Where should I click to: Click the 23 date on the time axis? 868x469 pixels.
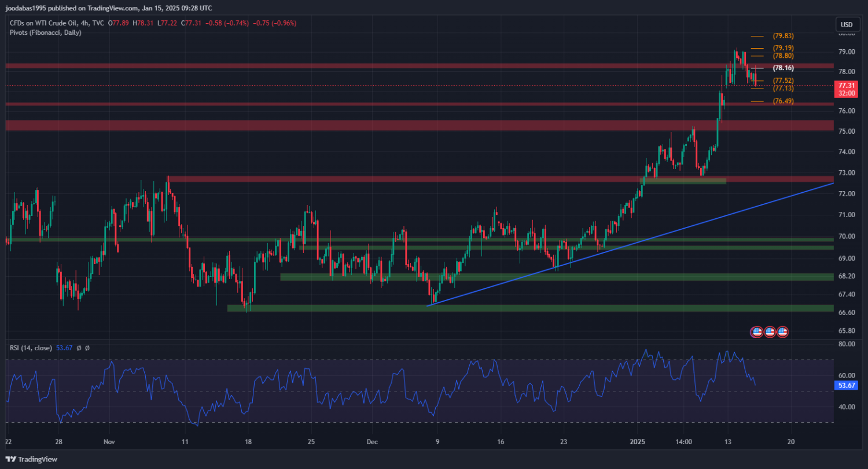click(x=563, y=442)
